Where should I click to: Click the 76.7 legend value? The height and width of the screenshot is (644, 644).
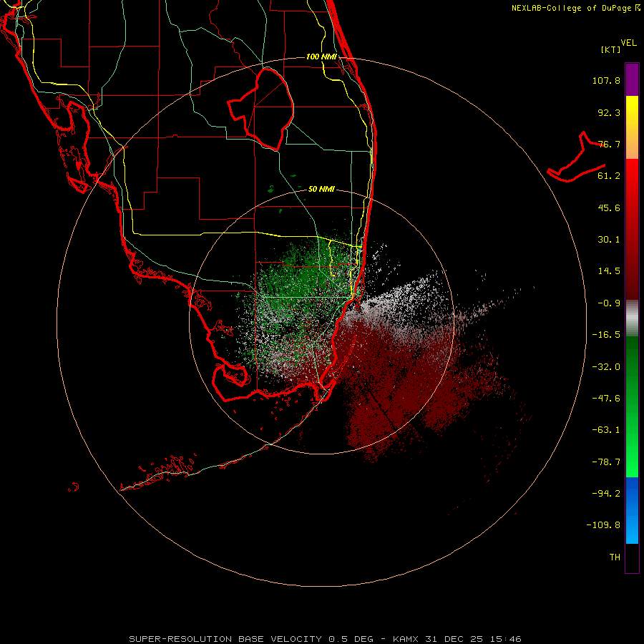point(609,144)
